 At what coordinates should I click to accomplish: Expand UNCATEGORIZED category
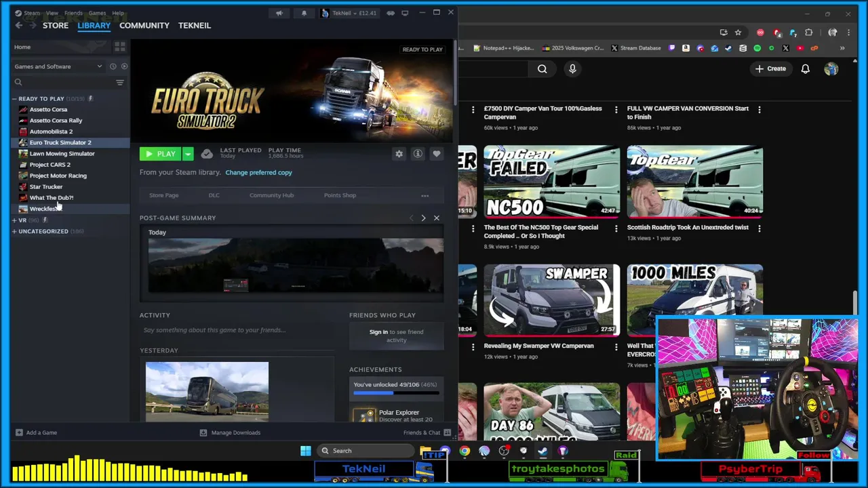[14, 232]
